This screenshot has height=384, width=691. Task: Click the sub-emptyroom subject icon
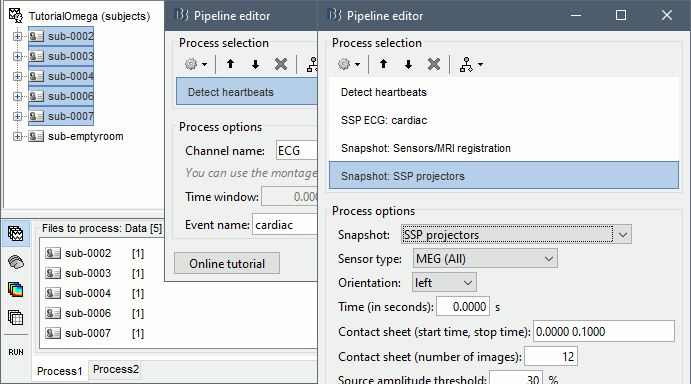(36, 136)
